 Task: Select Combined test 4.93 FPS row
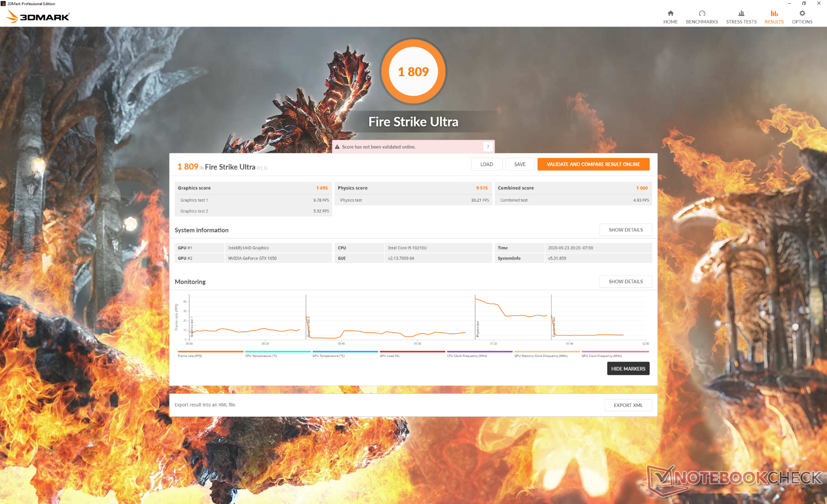click(x=574, y=200)
